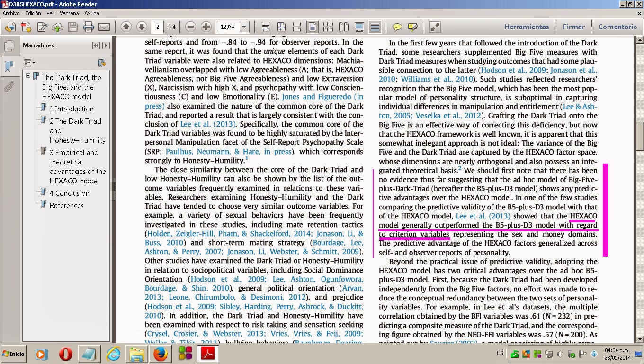Toggle single page view icon
644x364 pixels.
[x=313, y=27]
